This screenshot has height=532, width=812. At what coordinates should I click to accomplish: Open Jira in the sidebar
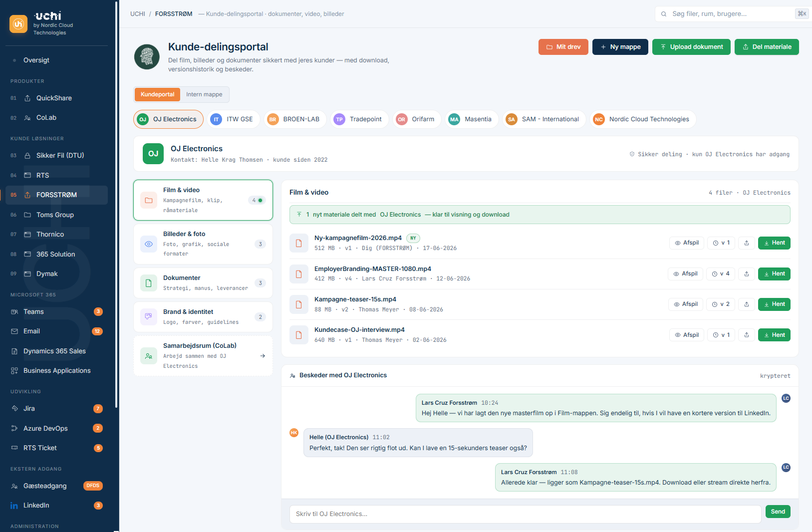click(x=56, y=409)
